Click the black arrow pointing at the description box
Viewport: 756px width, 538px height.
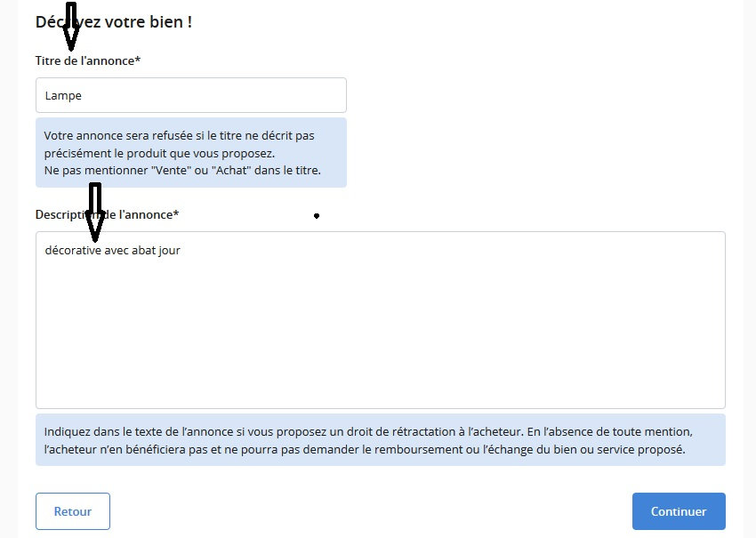[94, 213]
